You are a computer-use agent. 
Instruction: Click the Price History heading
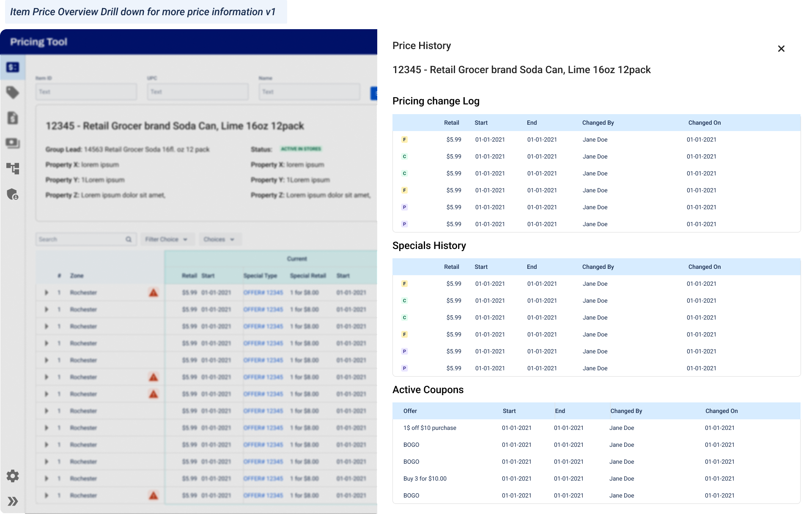pos(422,46)
